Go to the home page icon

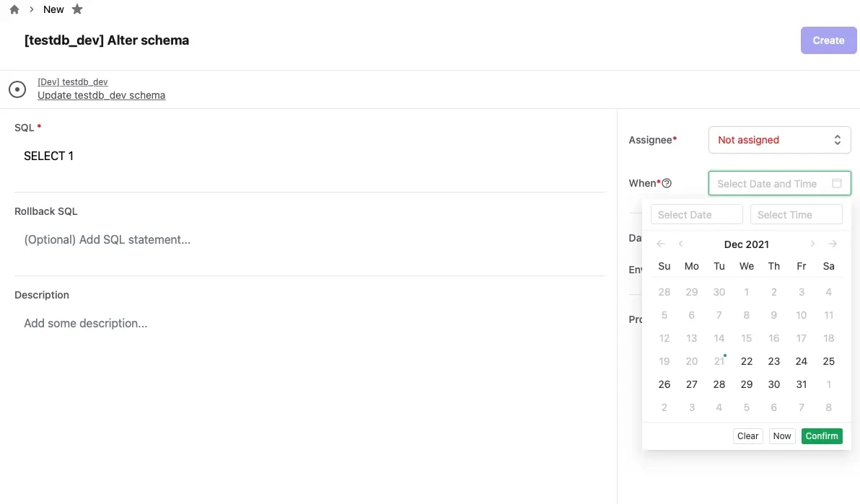[x=14, y=9]
